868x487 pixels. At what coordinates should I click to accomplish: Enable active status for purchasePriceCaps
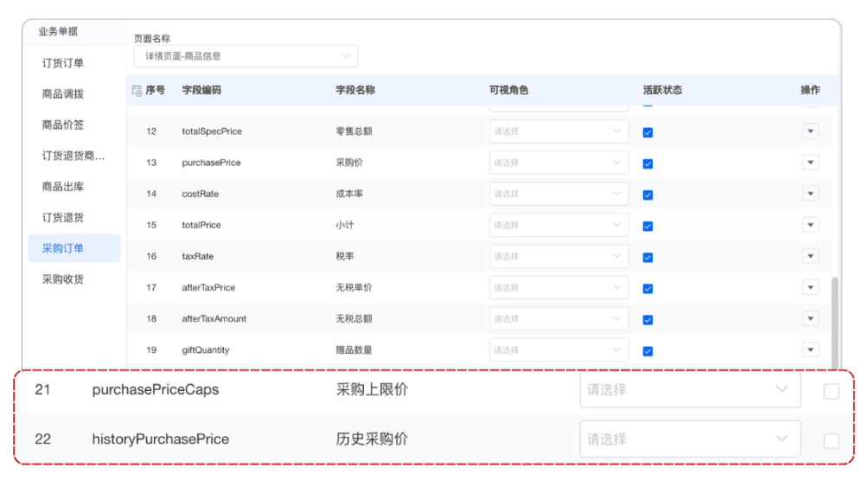(831, 391)
